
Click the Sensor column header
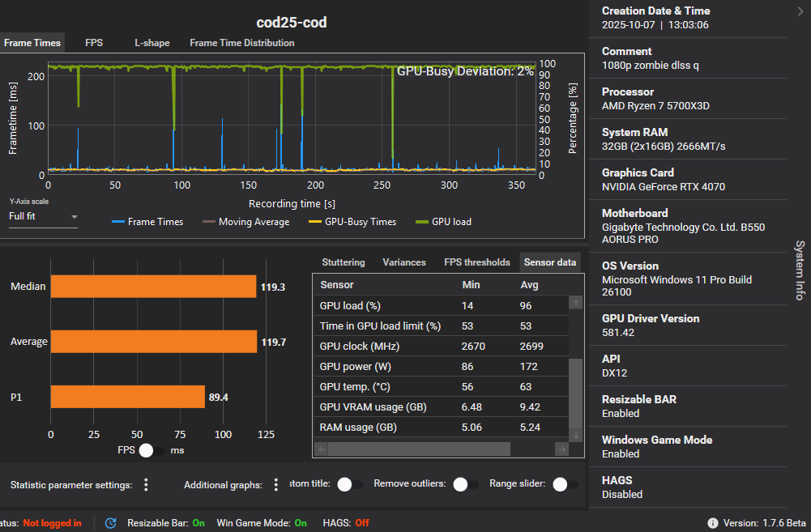(x=337, y=285)
